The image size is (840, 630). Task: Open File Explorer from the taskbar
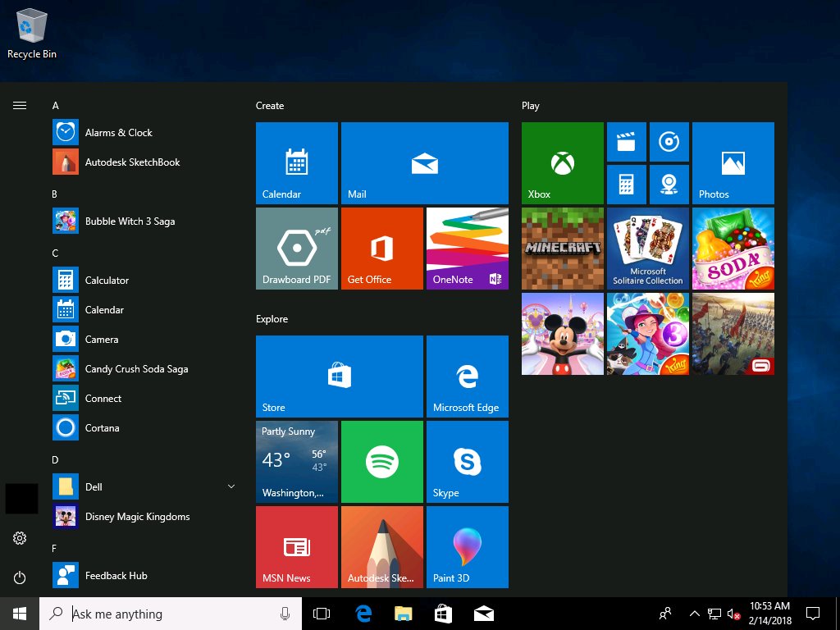coord(403,614)
